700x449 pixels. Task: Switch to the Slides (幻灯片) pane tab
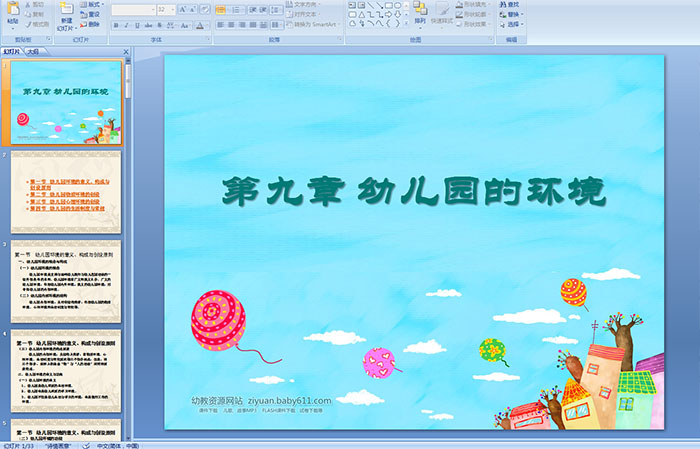(x=12, y=52)
